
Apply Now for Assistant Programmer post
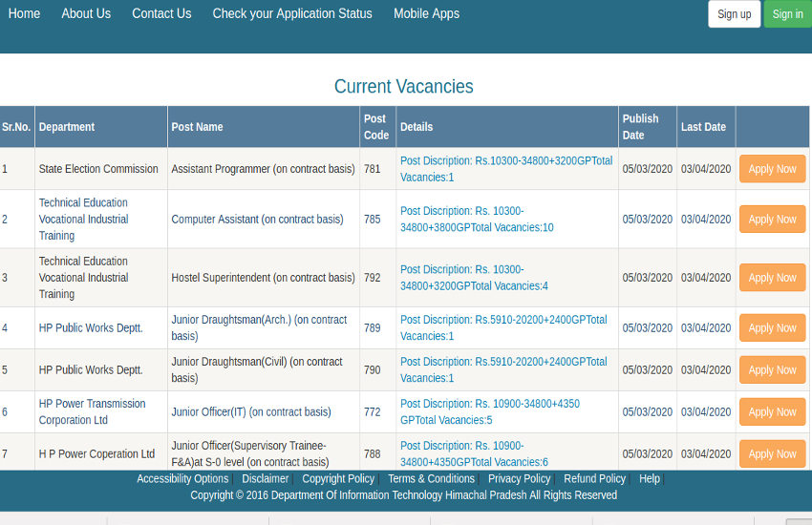coord(772,169)
